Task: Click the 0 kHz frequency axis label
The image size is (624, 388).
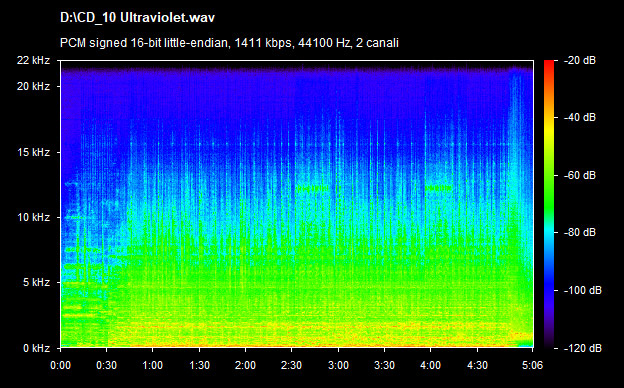Action: 36,349
